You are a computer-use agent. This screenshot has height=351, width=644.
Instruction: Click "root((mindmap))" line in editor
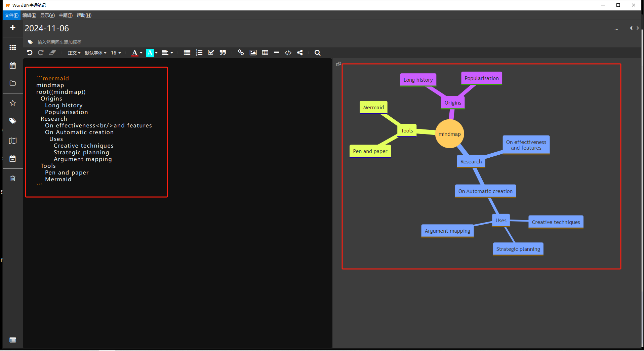pos(61,92)
